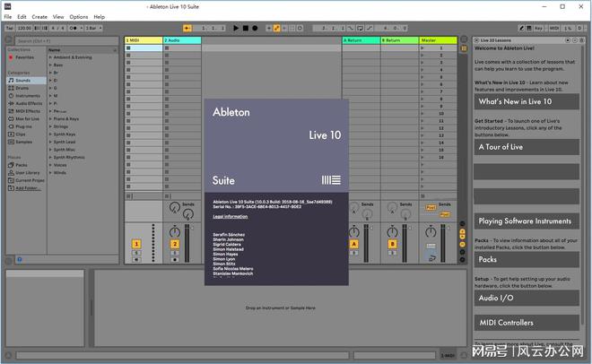Open Playing Software Instruments lesson
This screenshot has width=592, height=364.
click(x=527, y=221)
